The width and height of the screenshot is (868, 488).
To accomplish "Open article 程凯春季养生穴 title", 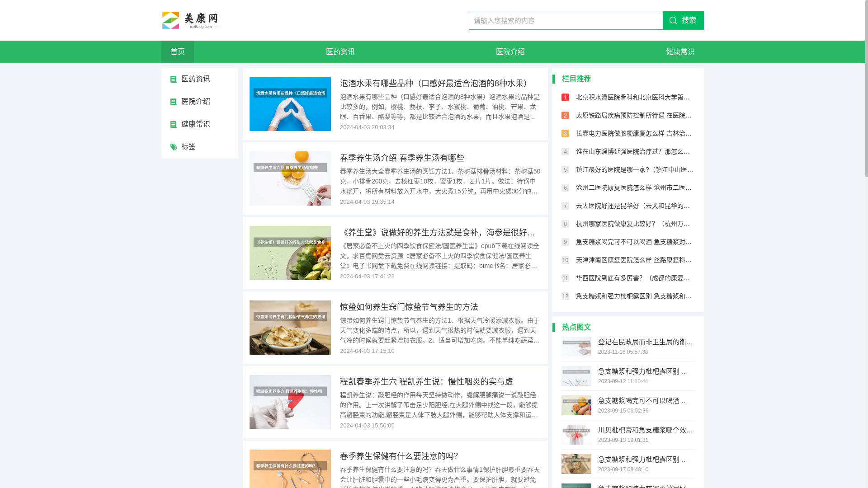I will click(x=426, y=381).
